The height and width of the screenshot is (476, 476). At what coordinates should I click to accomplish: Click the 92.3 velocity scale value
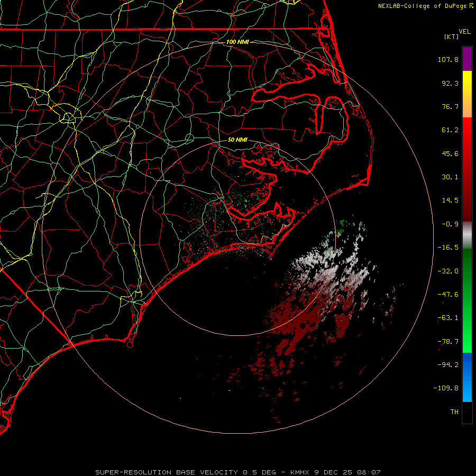click(450, 83)
